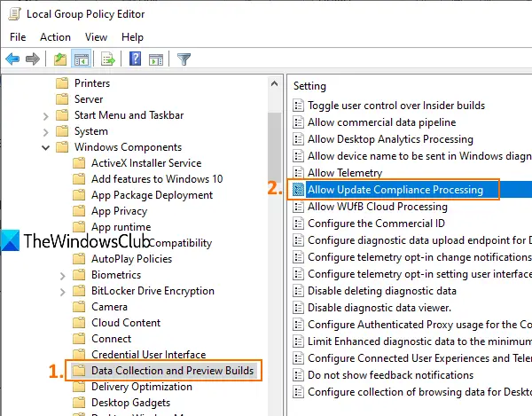Select Configure telemetry opt-in setting user interface
The image size is (532, 416).
point(419,274)
